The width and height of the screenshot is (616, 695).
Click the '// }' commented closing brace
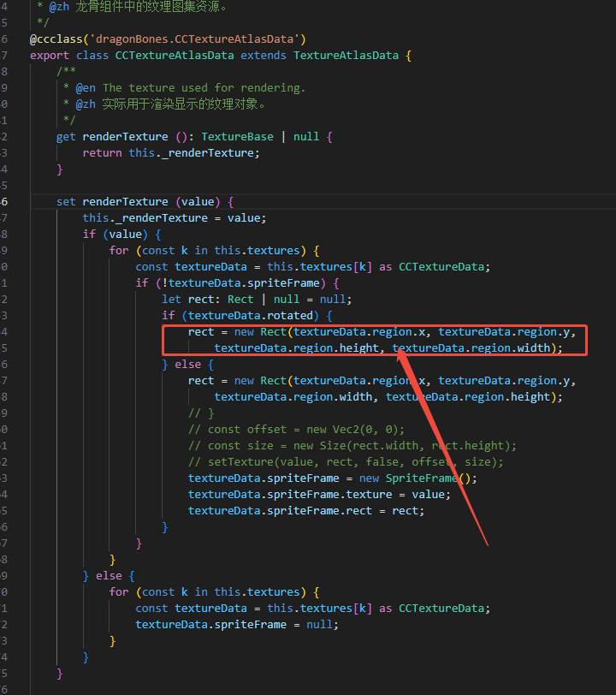click(x=201, y=413)
